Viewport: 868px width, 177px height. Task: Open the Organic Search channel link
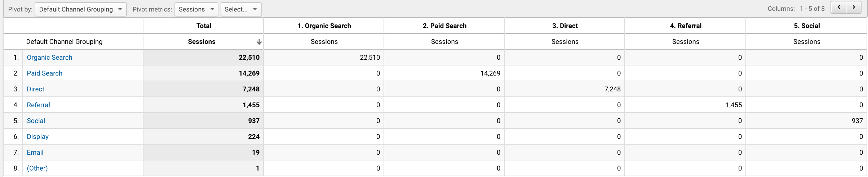click(x=49, y=58)
